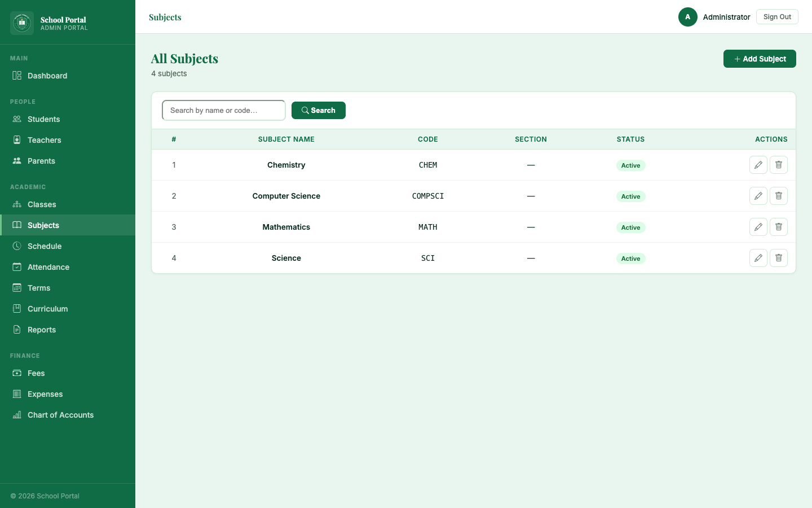Click the Active status badge for Mathematics
This screenshot has width=812, height=508.
630,227
